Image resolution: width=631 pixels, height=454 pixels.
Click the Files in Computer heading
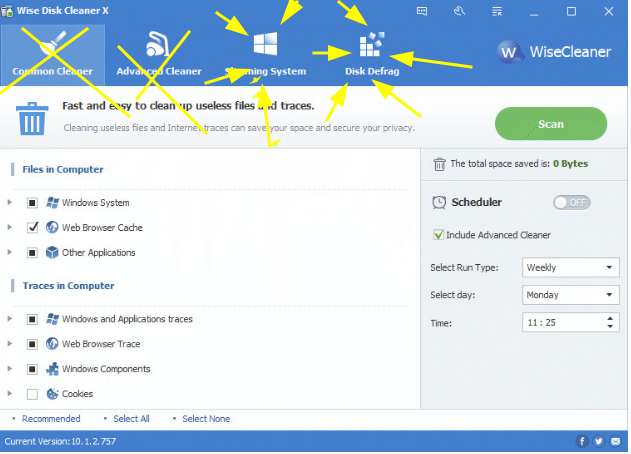(x=63, y=170)
